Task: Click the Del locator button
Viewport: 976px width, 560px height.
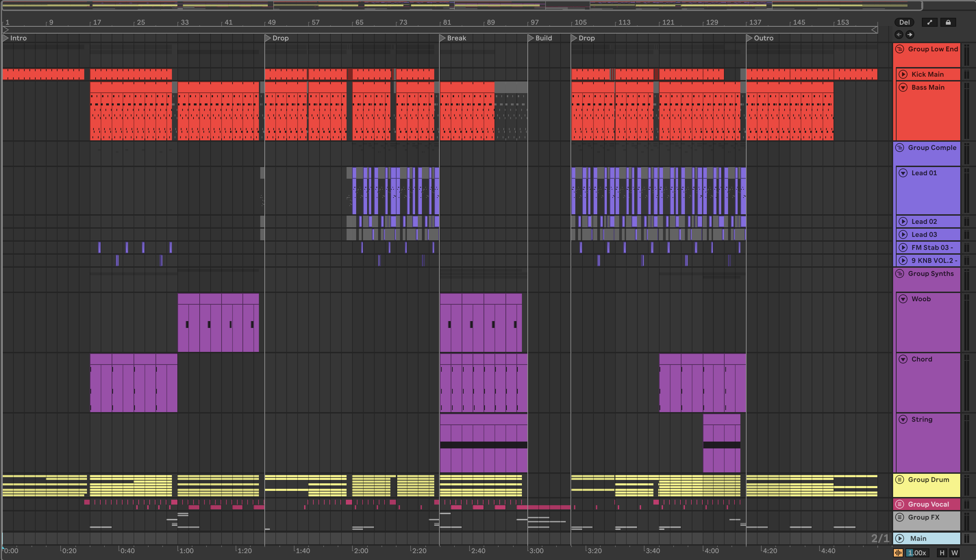Action: tap(904, 22)
